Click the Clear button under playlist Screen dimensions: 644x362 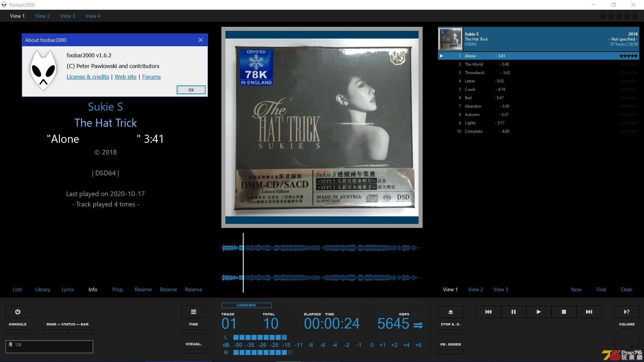tap(627, 290)
